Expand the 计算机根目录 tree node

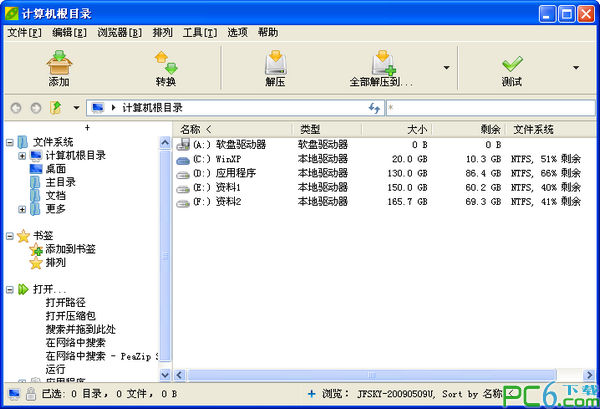[22, 156]
